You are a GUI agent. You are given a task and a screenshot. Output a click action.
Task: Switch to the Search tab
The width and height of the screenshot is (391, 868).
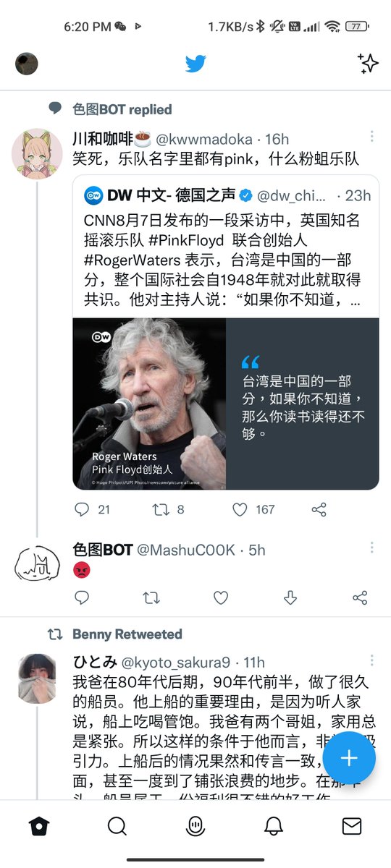117,826
